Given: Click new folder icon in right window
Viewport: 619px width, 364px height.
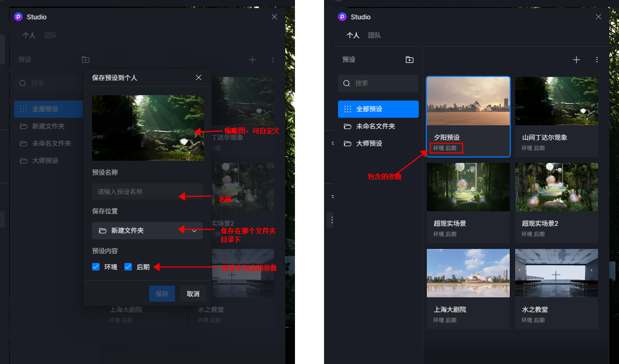Looking at the screenshot, I should (410, 60).
